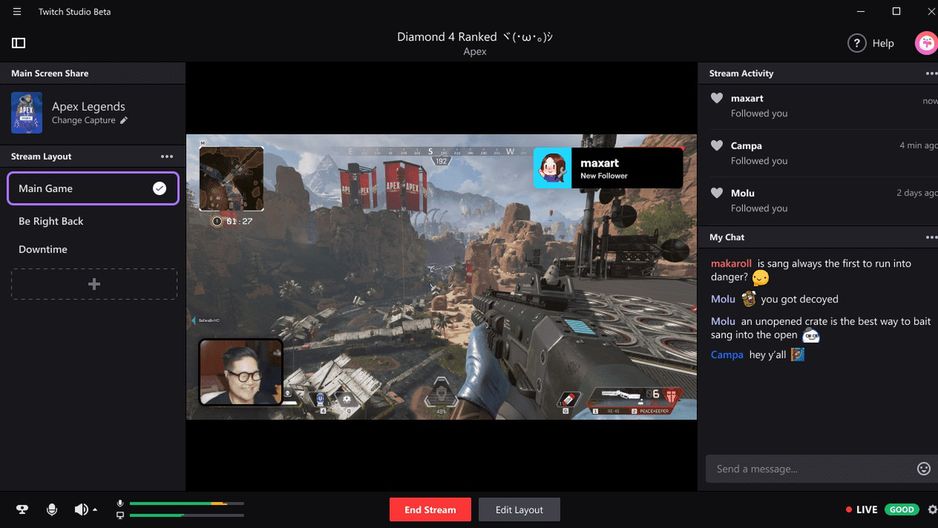Click the End Stream button
Screen dimensions: 938x528
(x=430, y=509)
